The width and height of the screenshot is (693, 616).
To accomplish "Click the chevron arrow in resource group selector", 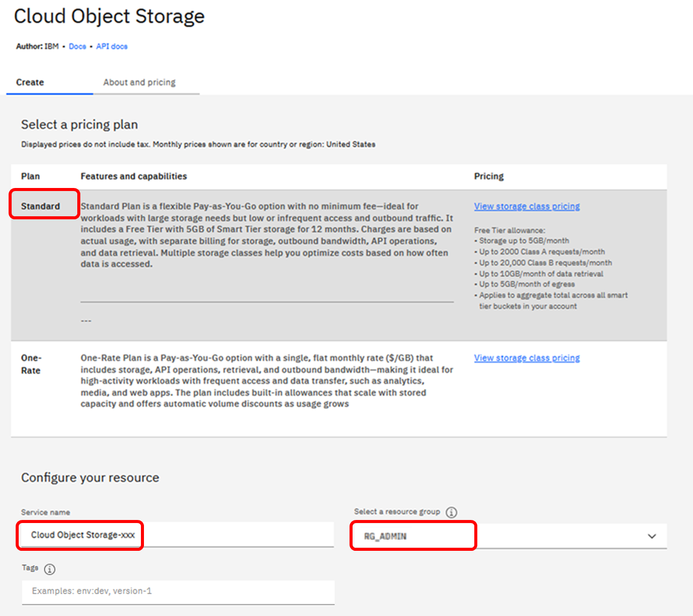I will coord(652,536).
